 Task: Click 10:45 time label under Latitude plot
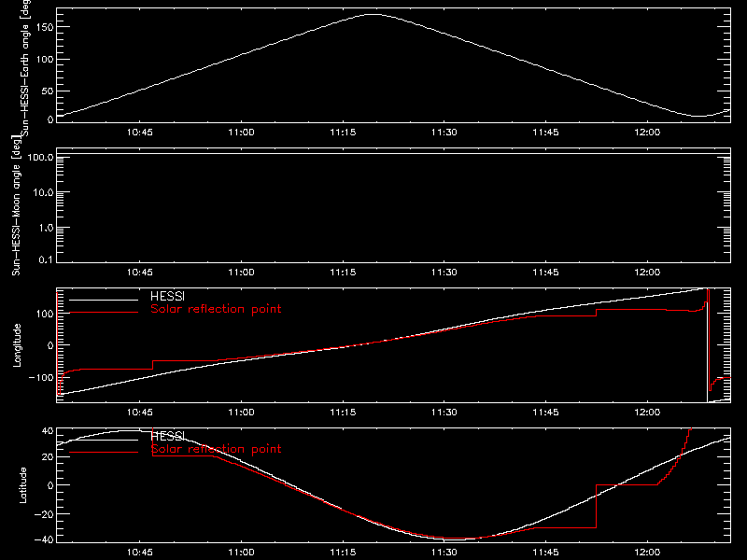point(139,553)
